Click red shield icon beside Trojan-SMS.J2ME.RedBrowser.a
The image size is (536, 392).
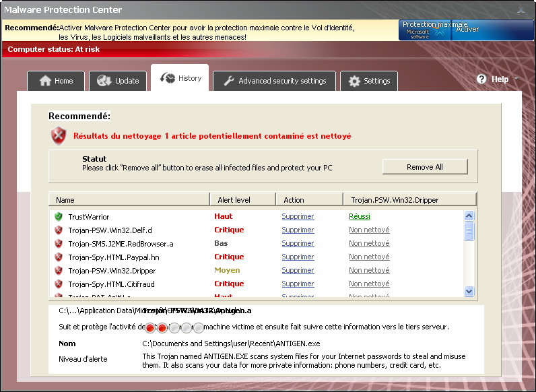(59, 244)
